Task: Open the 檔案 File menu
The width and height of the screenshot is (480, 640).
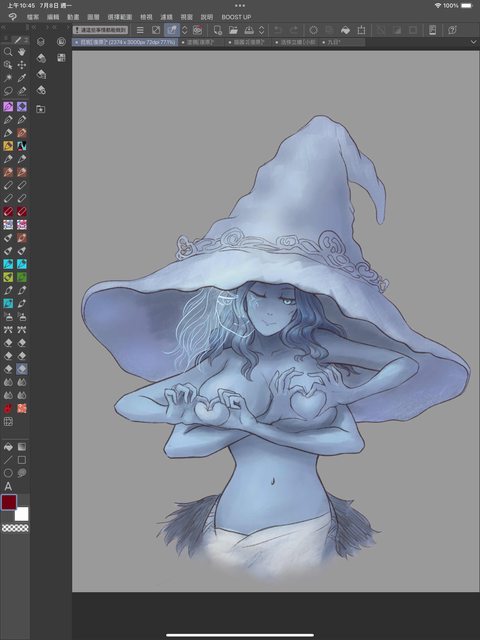Action: tap(33, 17)
